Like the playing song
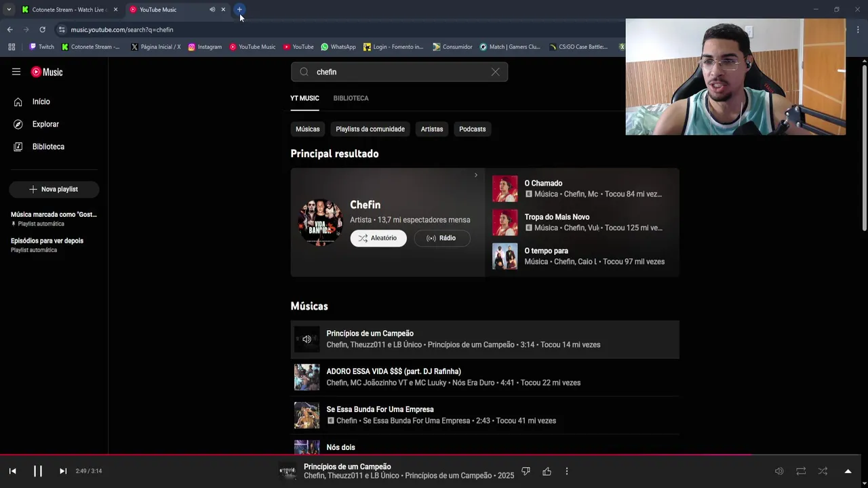The width and height of the screenshot is (868, 488). click(547, 471)
